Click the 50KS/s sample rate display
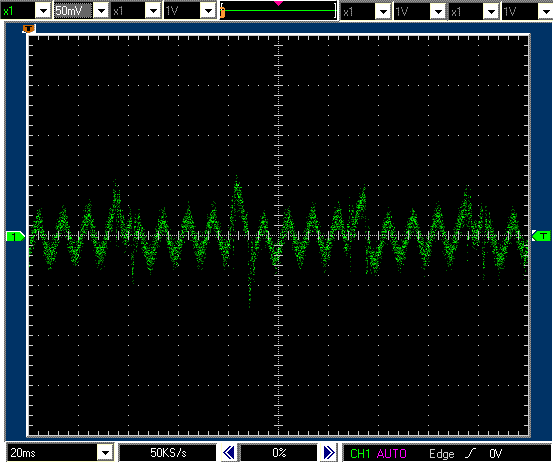The image size is (553, 462). 168,452
